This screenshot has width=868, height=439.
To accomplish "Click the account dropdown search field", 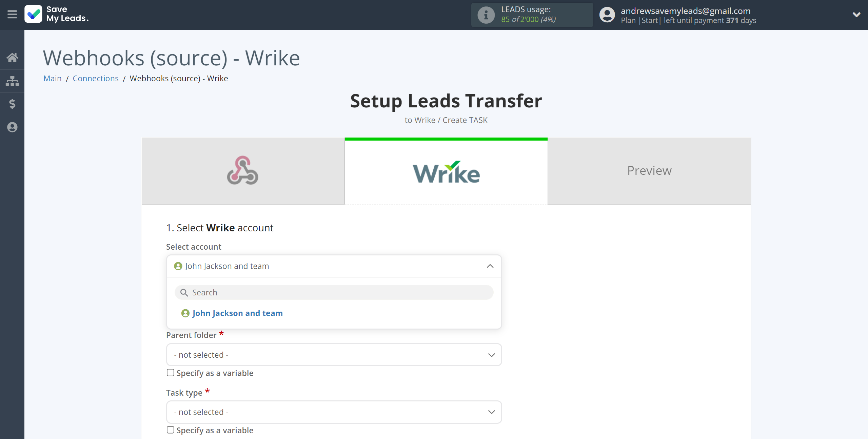I will click(334, 292).
